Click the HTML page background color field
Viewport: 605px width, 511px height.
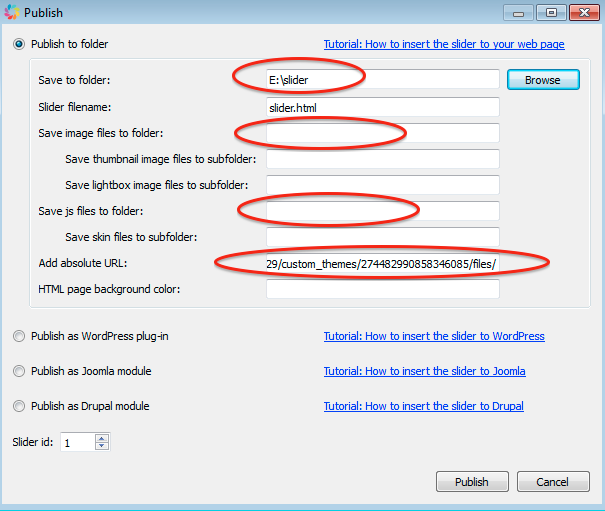(x=383, y=289)
